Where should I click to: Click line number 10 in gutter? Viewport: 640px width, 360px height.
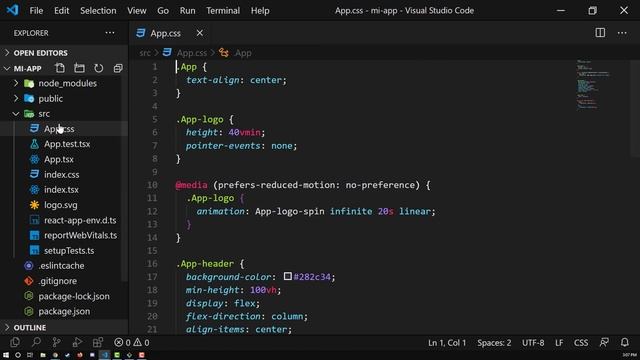pos(152,185)
